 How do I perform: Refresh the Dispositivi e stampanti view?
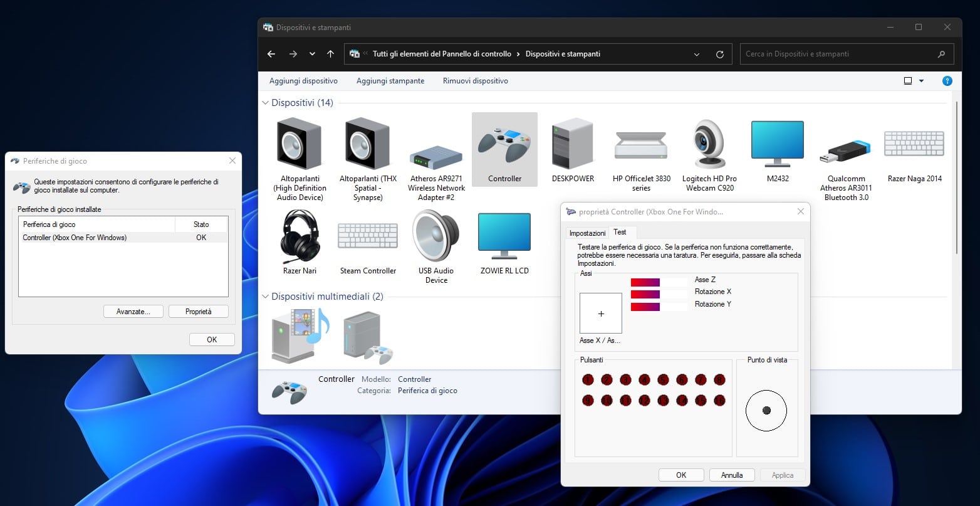click(x=719, y=54)
